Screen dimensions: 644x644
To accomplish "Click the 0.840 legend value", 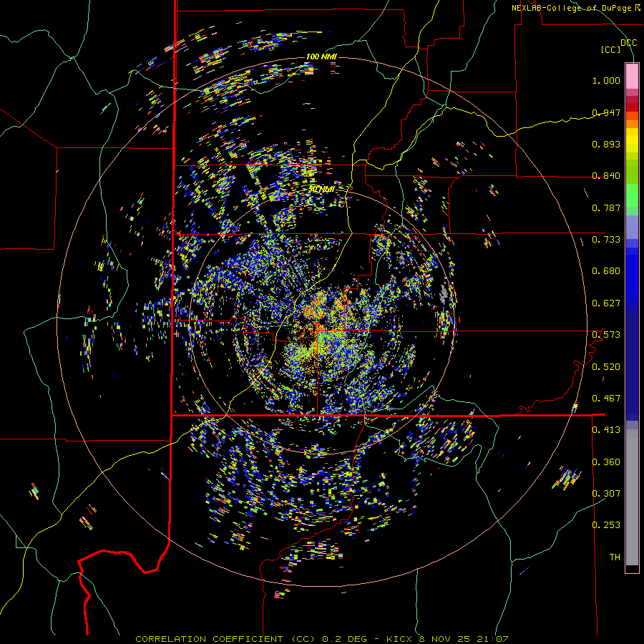I will [606, 176].
